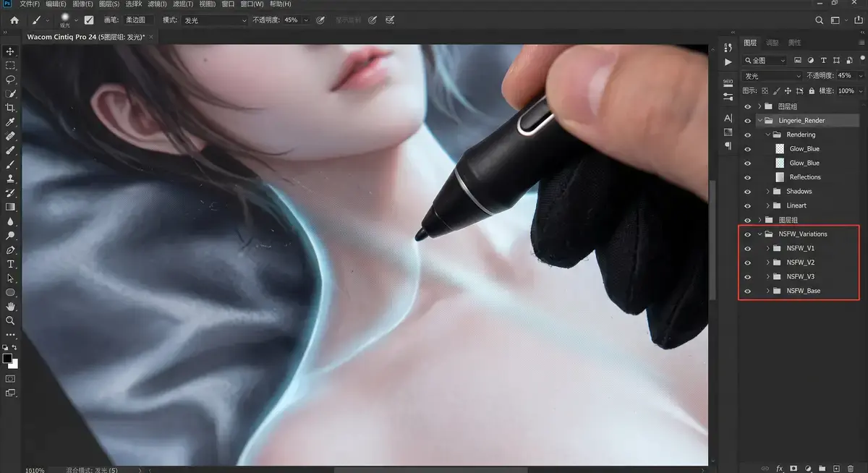
Task: Expand the NSFW_V1 group
Action: point(768,248)
